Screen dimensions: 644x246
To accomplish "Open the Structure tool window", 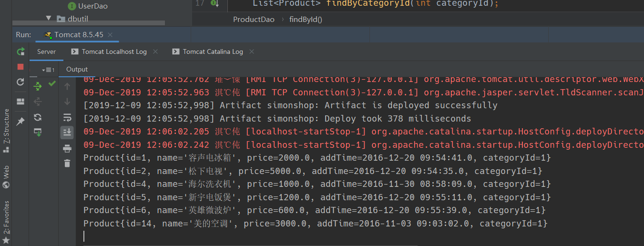I will pos(6,131).
